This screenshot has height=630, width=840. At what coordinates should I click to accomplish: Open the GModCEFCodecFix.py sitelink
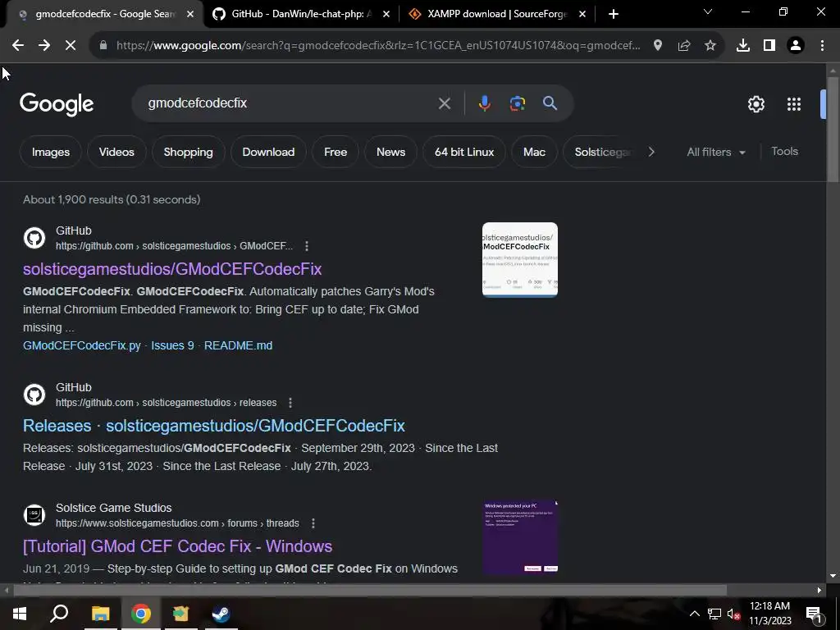(81, 345)
